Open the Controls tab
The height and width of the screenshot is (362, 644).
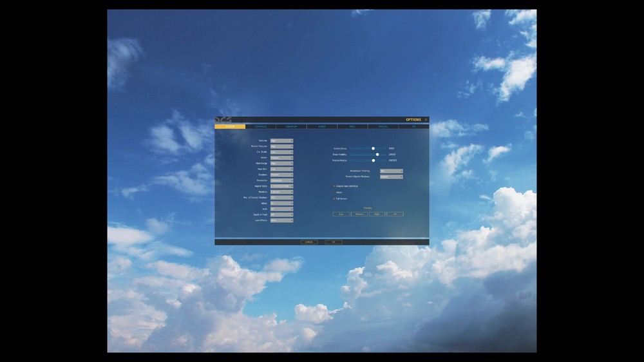pyautogui.click(x=260, y=126)
